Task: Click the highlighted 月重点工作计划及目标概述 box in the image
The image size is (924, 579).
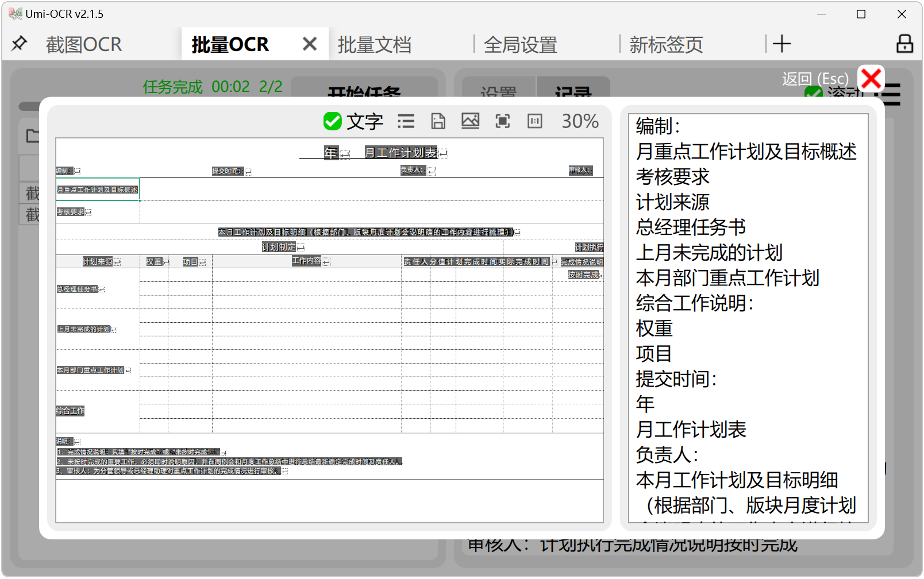Action: [98, 190]
